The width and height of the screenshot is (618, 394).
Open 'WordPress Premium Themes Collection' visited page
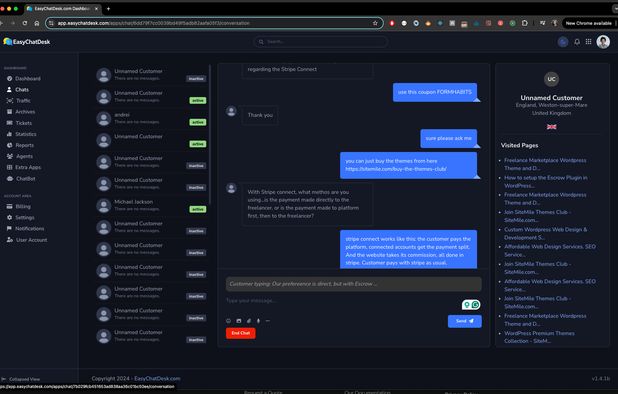click(x=539, y=337)
